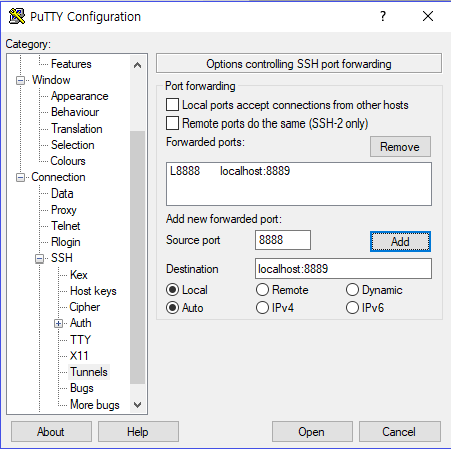Image resolution: width=451 pixels, height=449 pixels.
Task: Open the Bugs category
Action: click(x=82, y=388)
